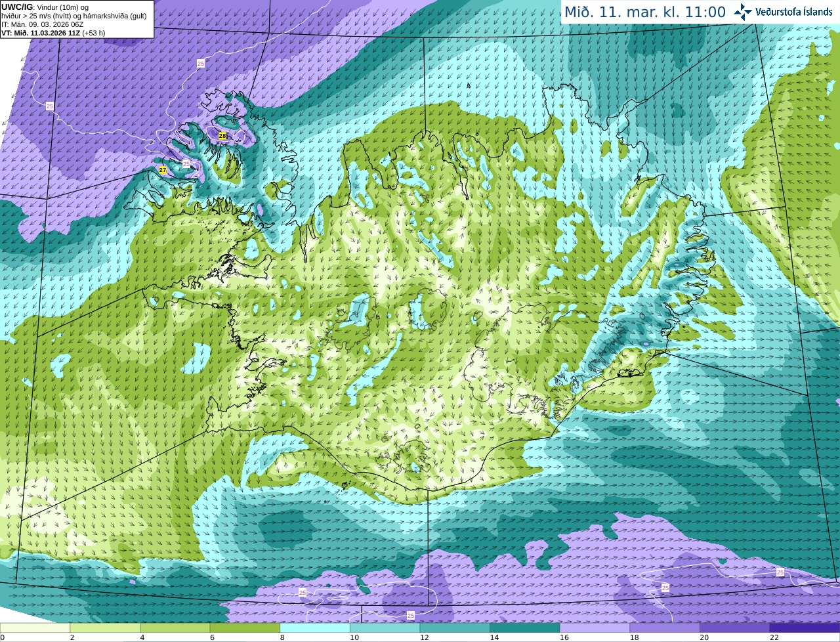This screenshot has height=642, width=840.
Task: Click the VT: Mið. 11.03.2026 11Z (+53 h) line
Action: tap(53, 33)
